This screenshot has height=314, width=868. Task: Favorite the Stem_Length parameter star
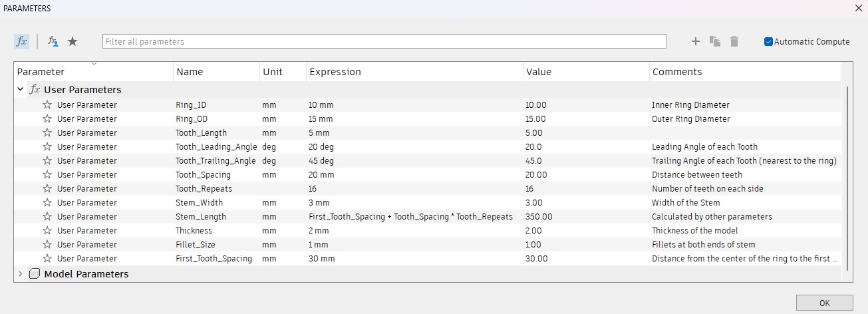[x=47, y=216]
